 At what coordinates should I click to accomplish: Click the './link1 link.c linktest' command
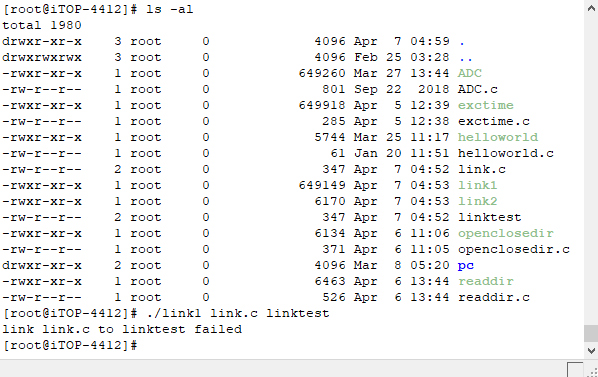click(238, 313)
